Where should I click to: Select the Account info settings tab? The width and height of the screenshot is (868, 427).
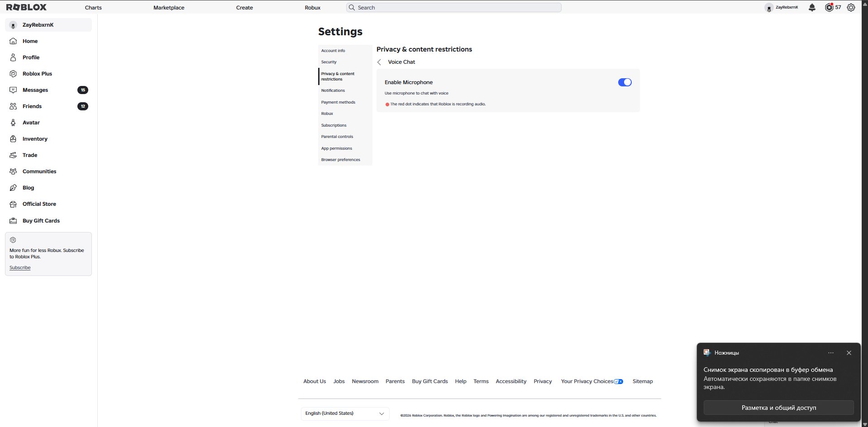point(345,51)
